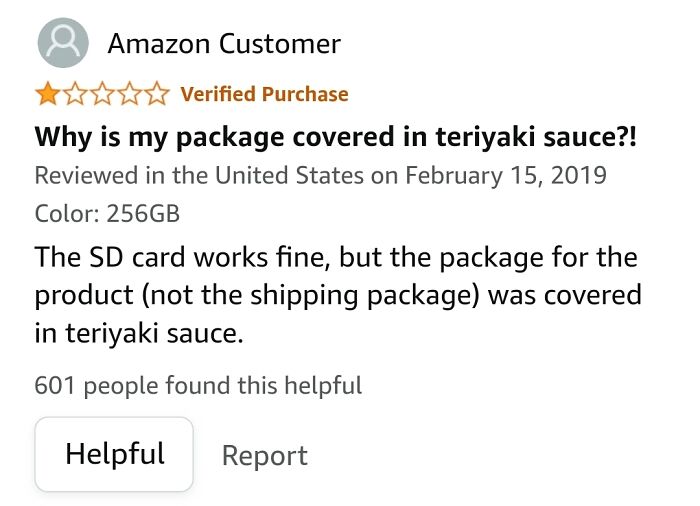Viewport: 700px width, 506px height.
Task: Click the fifth empty rating star
Action: (x=158, y=95)
